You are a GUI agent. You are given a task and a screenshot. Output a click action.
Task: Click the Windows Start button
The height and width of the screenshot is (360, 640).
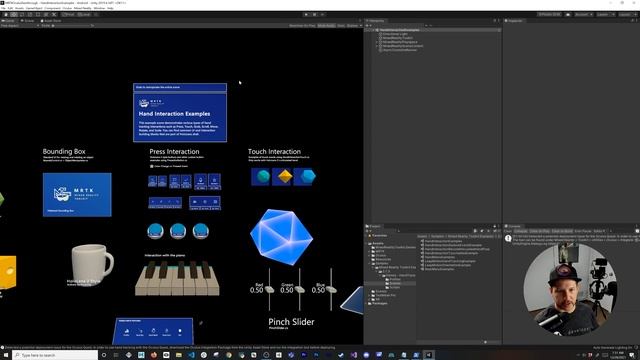[6, 355]
